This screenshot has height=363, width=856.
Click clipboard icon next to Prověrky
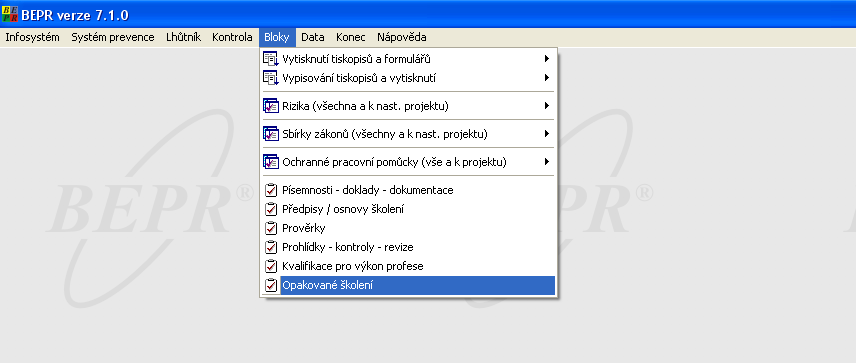click(271, 228)
